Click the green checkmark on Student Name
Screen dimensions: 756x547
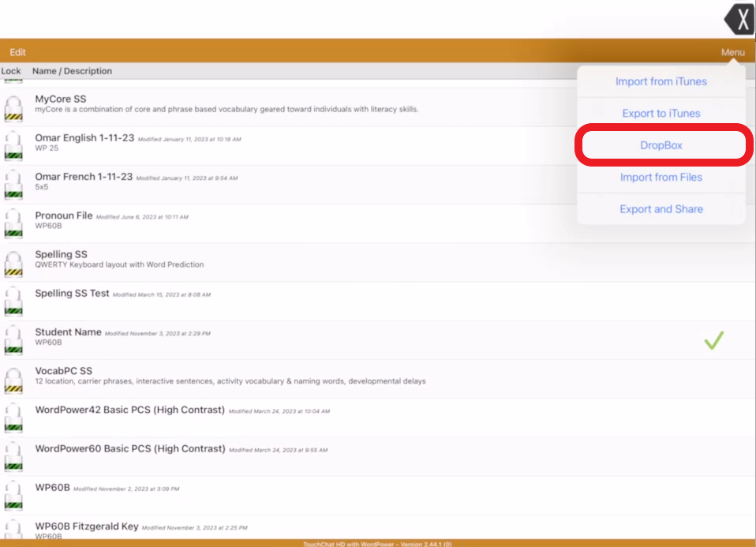point(714,340)
